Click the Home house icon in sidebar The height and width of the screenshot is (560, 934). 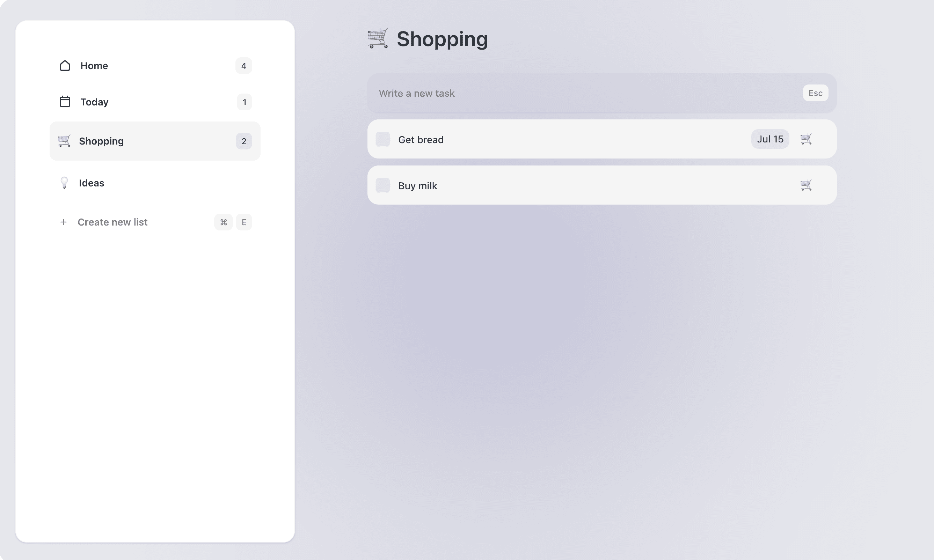pyautogui.click(x=65, y=66)
